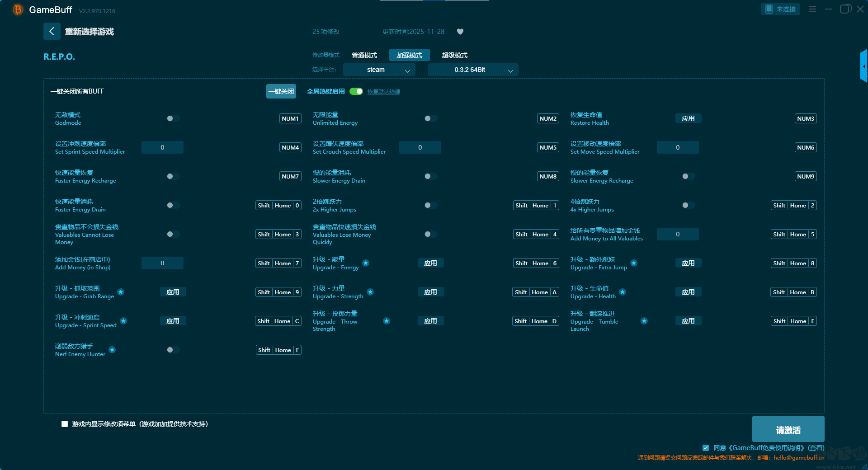Open the hamburger menu in title bar
Image resolution: width=868 pixels, height=470 pixels.
coord(812,9)
